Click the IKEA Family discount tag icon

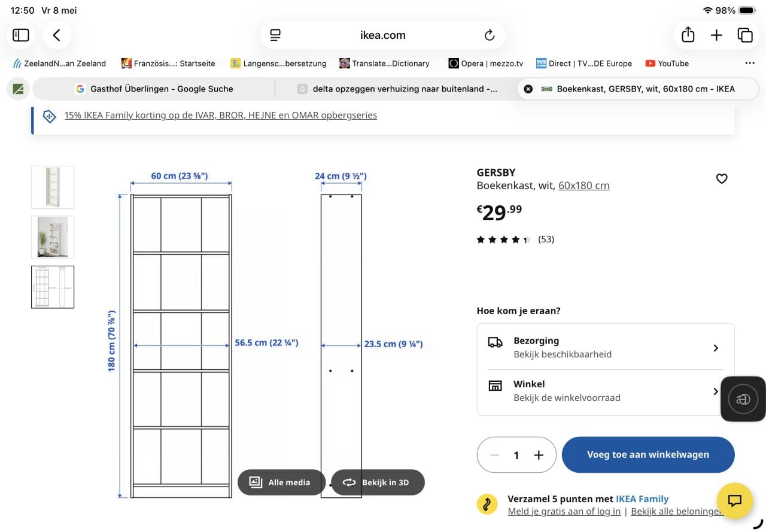(50, 115)
